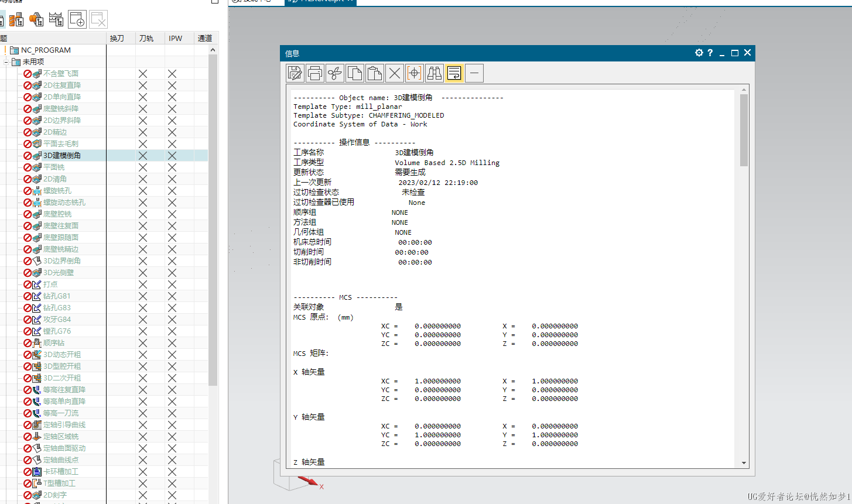852x504 pixels.
Task: Select operation 钻孔G81
Action: (57, 296)
